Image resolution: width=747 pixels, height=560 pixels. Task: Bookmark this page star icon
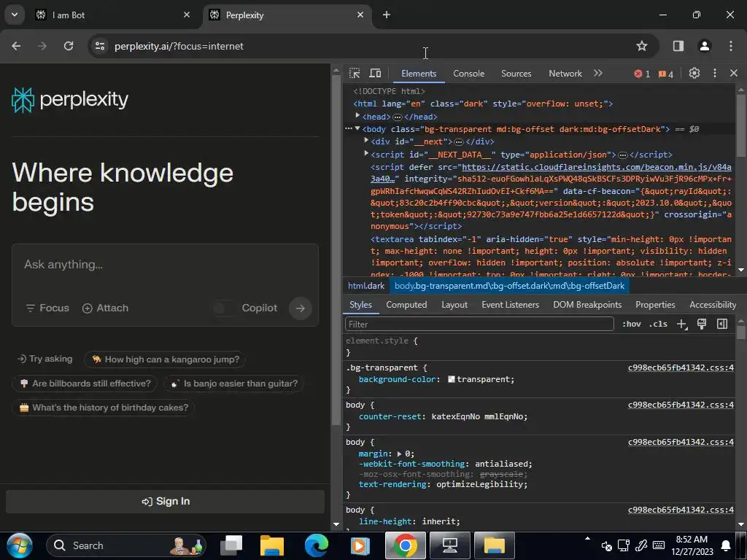tap(642, 46)
